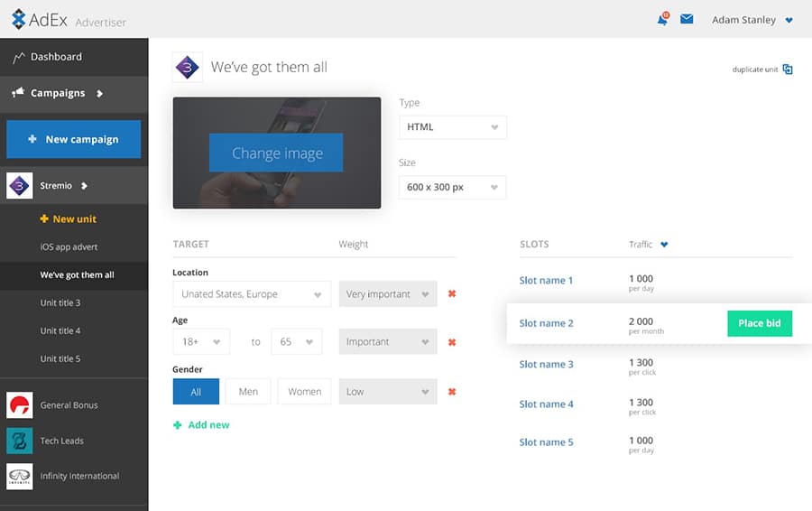Place bid on Slot name 2
Screen dimensions: 812x511
point(759,323)
